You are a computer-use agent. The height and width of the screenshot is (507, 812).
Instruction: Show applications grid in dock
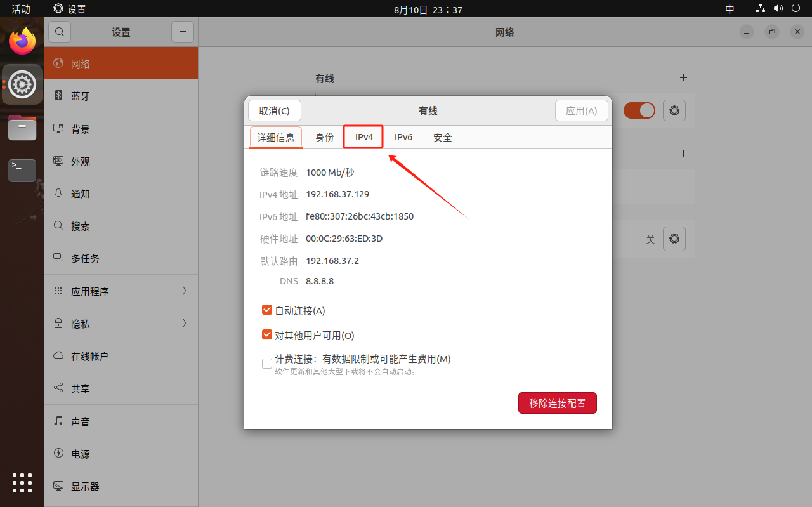tap(22, 483)
